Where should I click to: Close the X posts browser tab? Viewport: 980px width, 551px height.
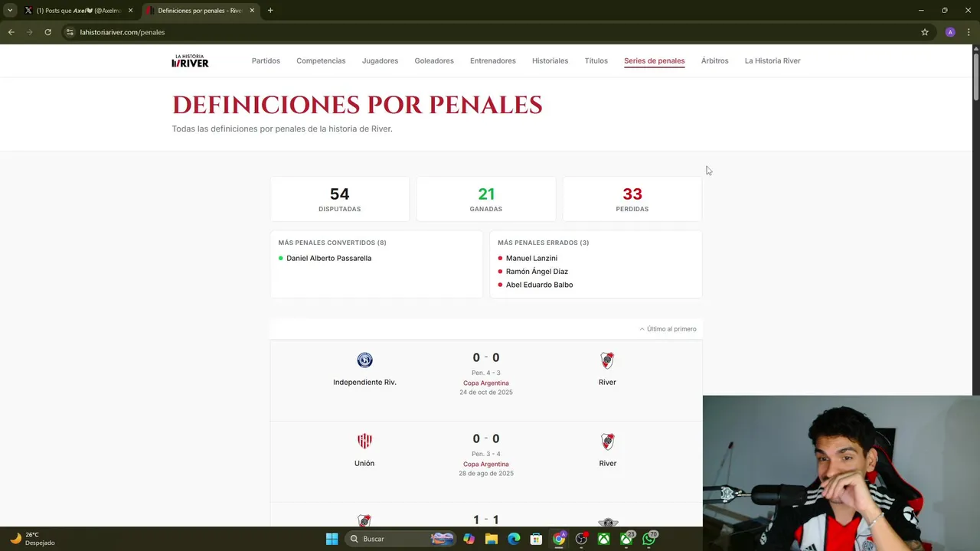[x=130, y=11]
